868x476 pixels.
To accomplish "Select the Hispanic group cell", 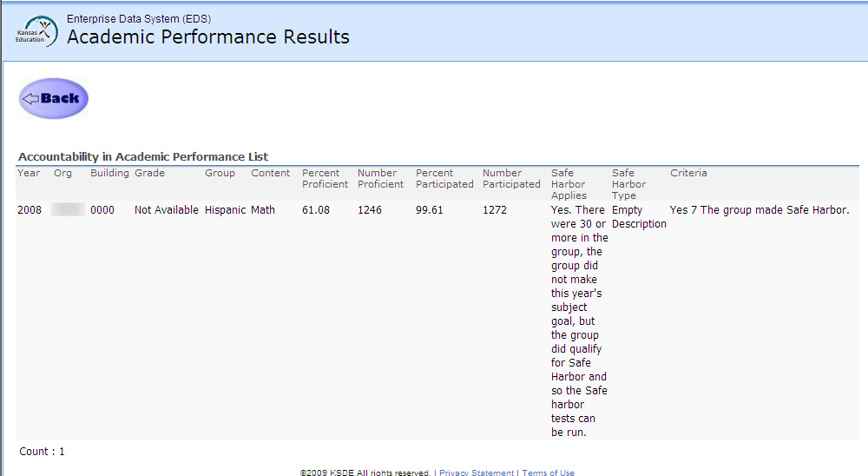I will [x=225, y=210].
